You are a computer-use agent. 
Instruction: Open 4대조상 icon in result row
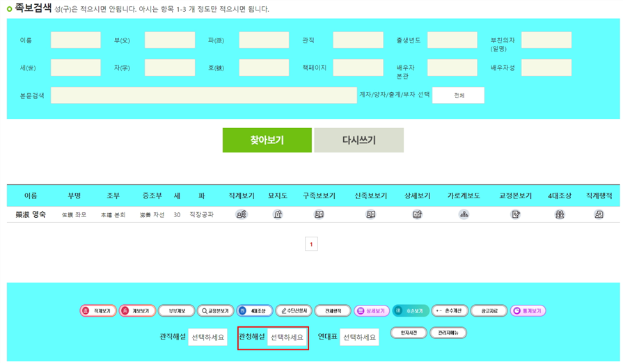click(560, 214)
